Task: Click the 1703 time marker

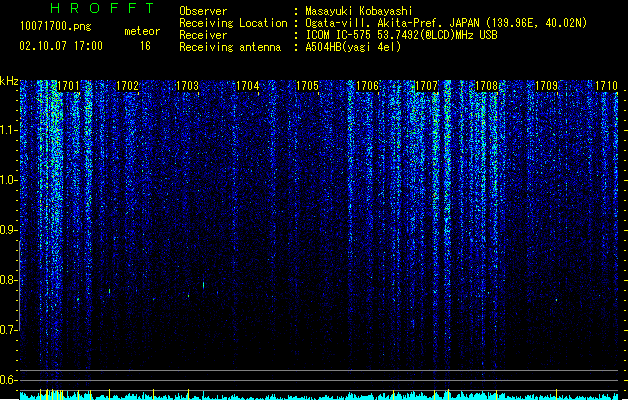Action: [187, 86]
